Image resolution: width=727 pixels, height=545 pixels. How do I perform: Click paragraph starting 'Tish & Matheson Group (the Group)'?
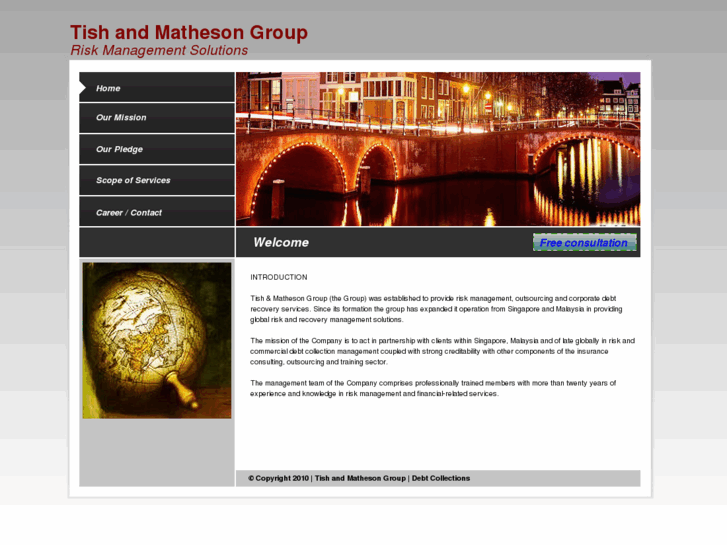coord(436,309)
